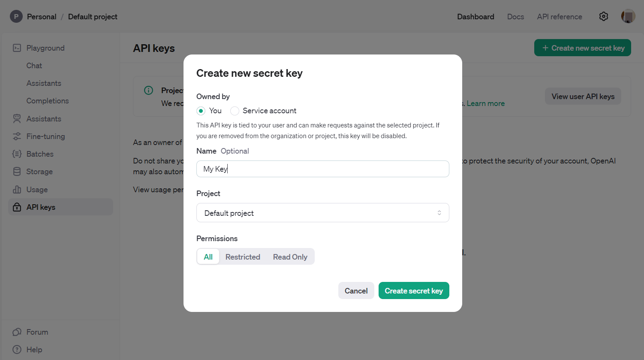Go to the Docs tab

click(515, 17)
